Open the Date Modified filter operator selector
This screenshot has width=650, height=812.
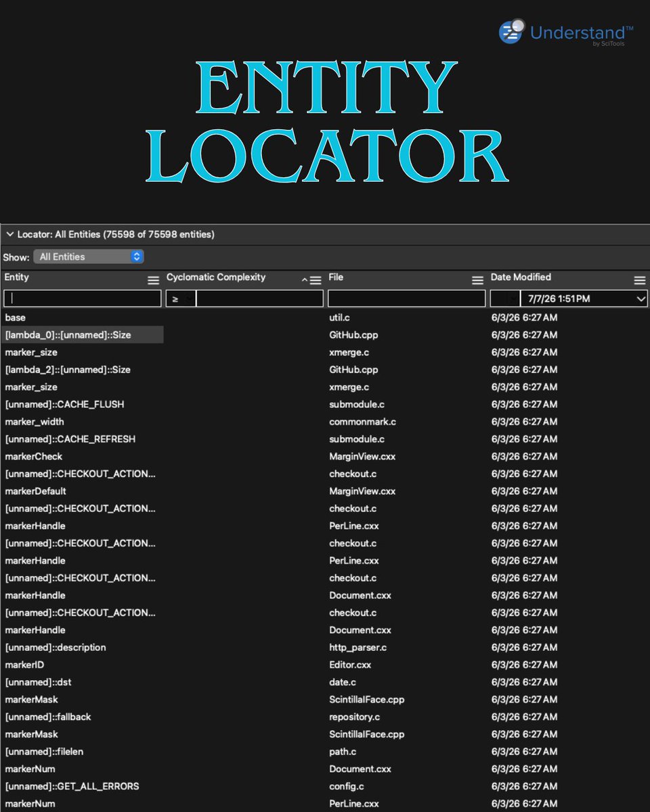tap(504, 298)
